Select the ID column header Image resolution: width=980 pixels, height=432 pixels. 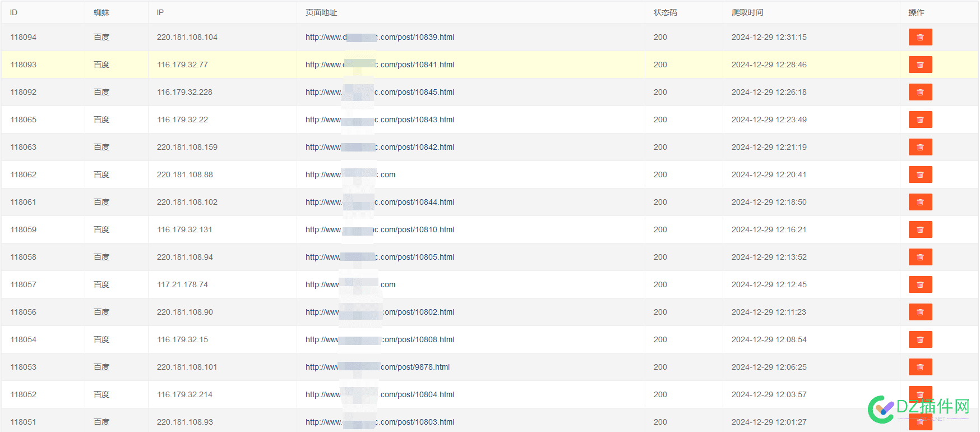[x=13, y=12]
